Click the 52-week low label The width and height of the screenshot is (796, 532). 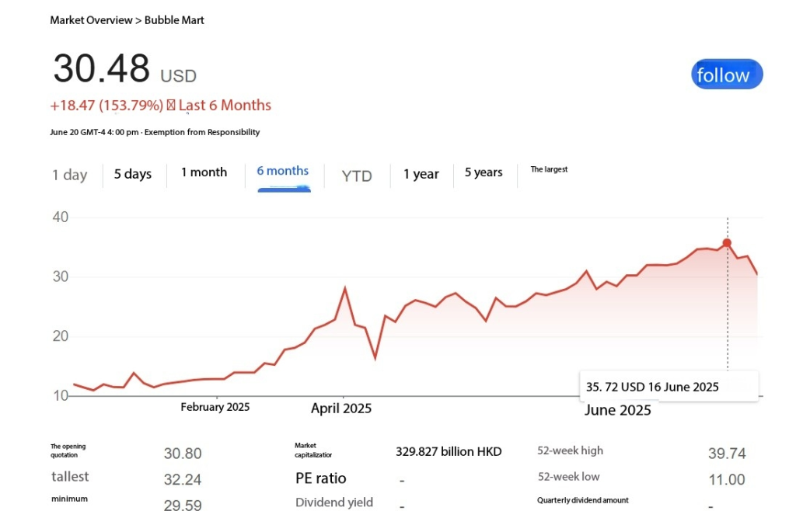[568, 477]
